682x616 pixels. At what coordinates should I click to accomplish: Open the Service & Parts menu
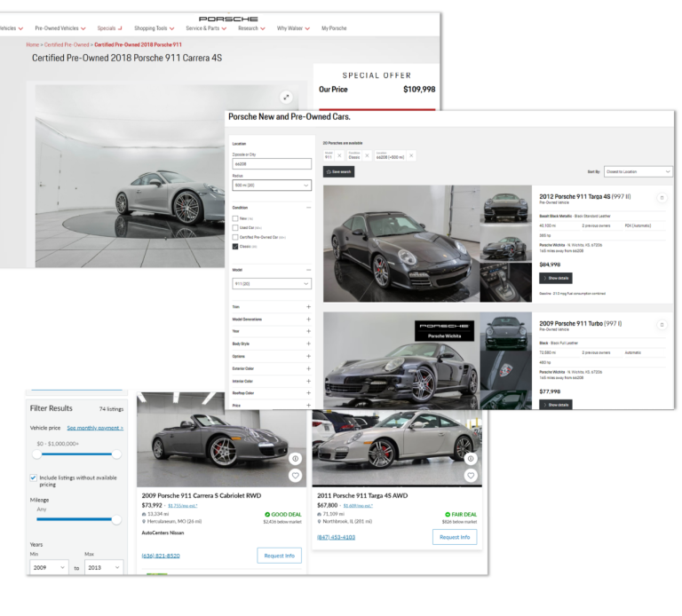[x=206, y=28]
